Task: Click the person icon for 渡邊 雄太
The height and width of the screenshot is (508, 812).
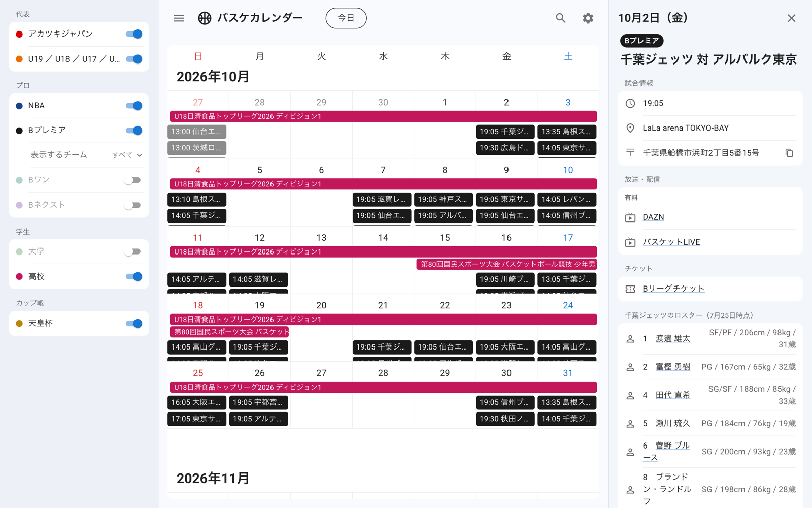Action: coord(630,339)
